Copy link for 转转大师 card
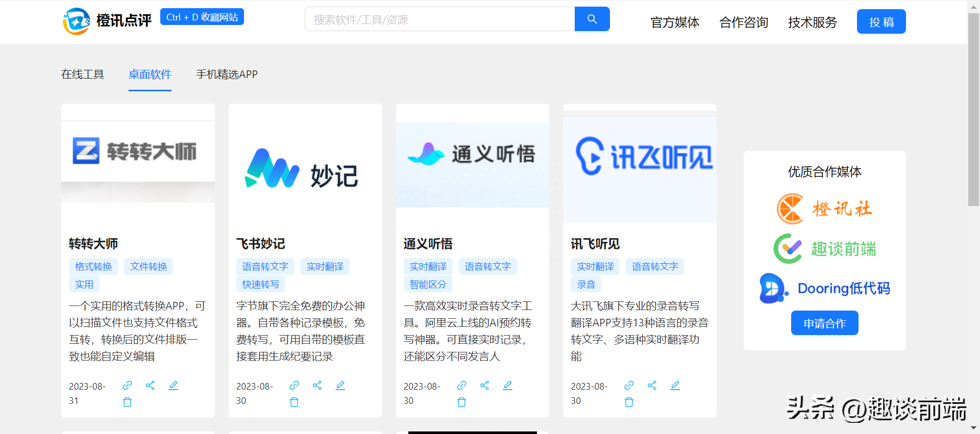This screenshot has height=434, width=980. (127, 385)
